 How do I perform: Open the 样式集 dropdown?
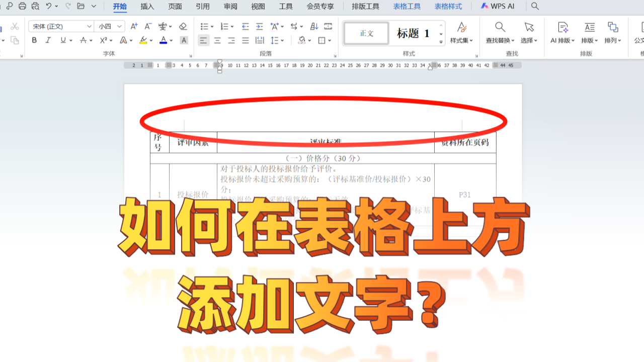461,33
